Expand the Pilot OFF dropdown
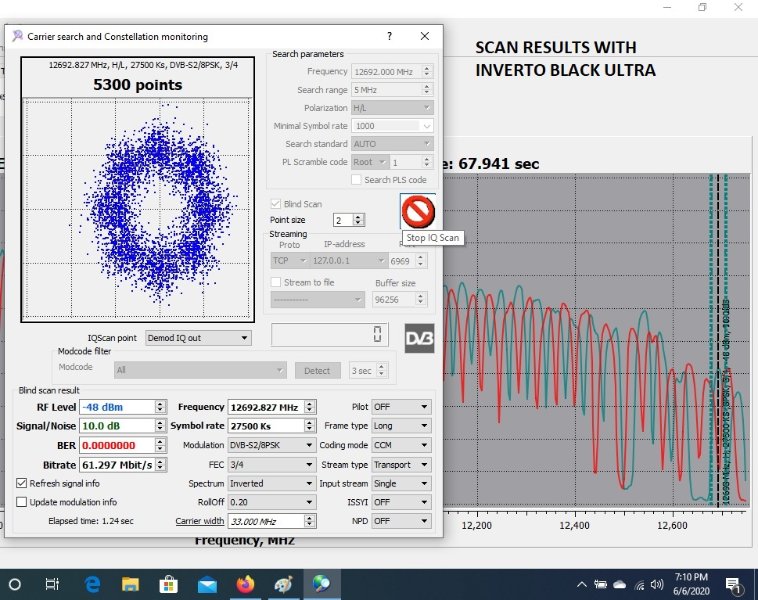Screen dimensions: 758x600 pyautogui.click(x=401, y=407)
